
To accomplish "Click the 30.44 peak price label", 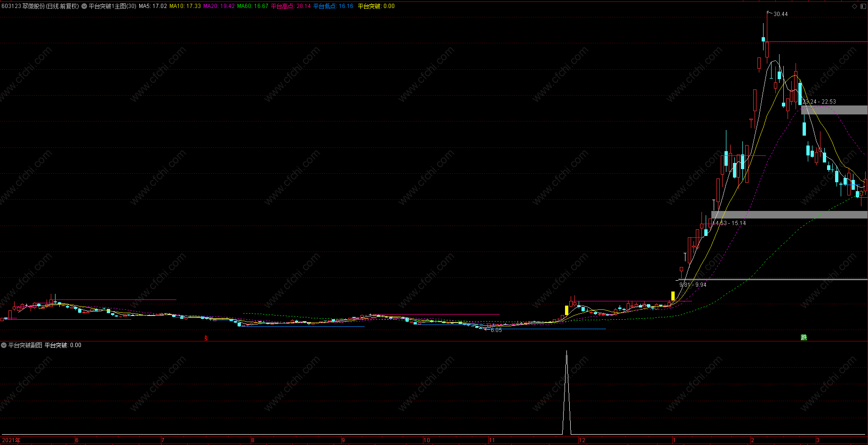I will point(780,14).
